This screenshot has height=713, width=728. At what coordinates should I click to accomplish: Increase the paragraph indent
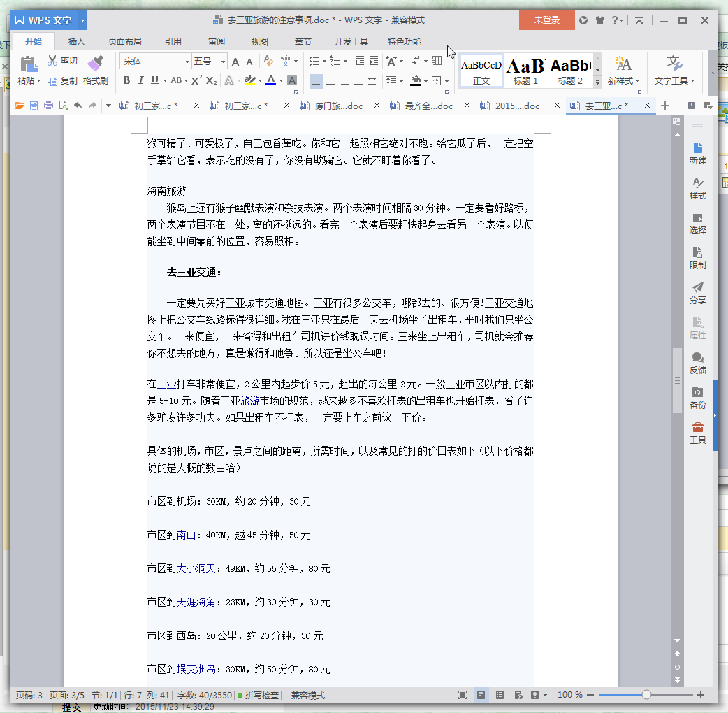[374, 61]
